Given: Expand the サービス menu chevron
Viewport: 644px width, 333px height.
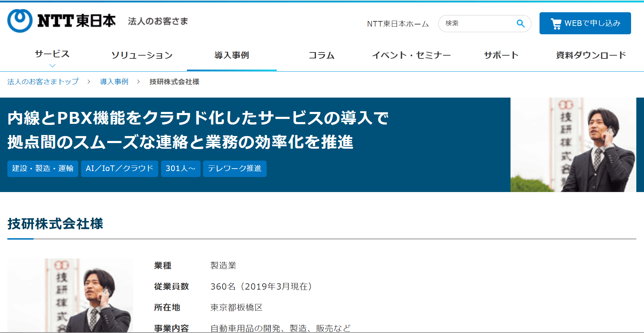Looking at the screenshot, I should [x=52, y=65].
